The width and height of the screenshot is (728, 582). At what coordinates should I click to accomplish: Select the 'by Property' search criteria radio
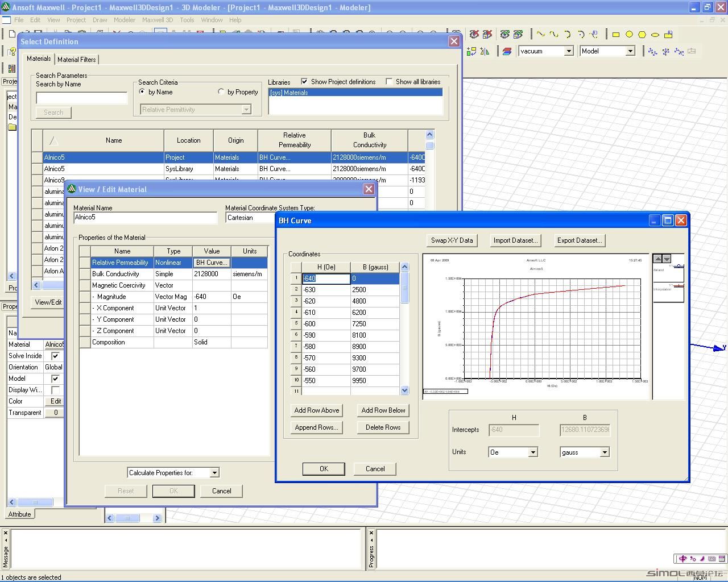click(x=221, y=92)
